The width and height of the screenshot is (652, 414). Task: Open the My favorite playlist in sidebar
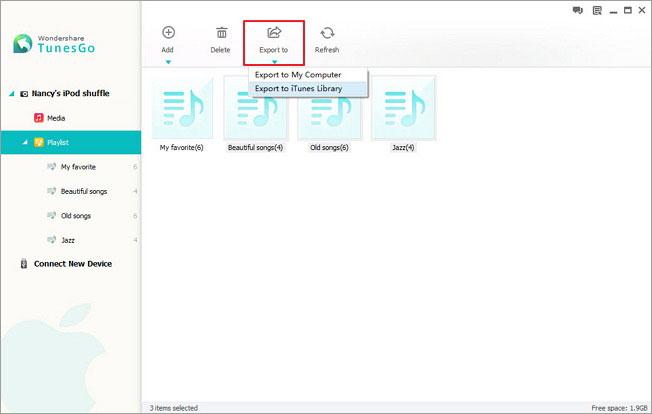coord(78,167)
